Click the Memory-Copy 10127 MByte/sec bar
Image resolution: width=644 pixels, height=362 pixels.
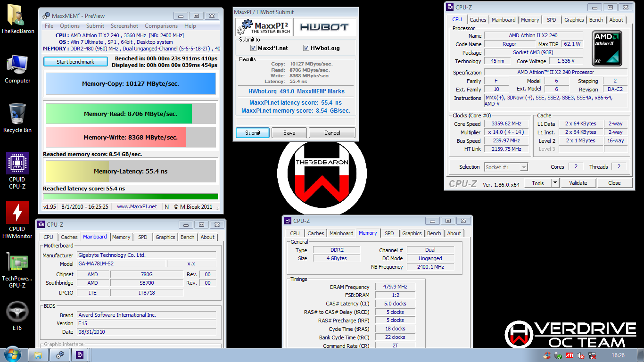(x=131, y=84)
